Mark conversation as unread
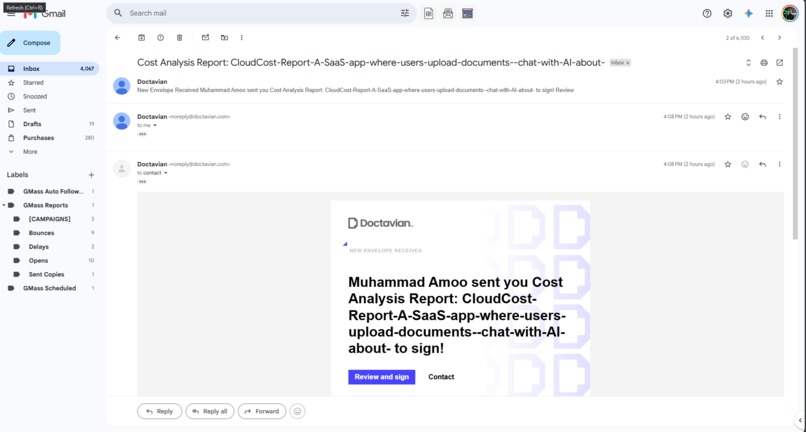The image size is (806, 432). click(x=205, y=38)
